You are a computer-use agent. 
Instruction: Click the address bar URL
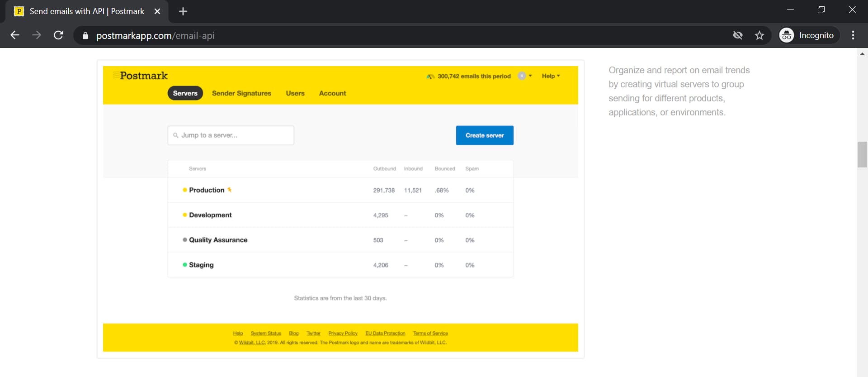click(155, 36)
